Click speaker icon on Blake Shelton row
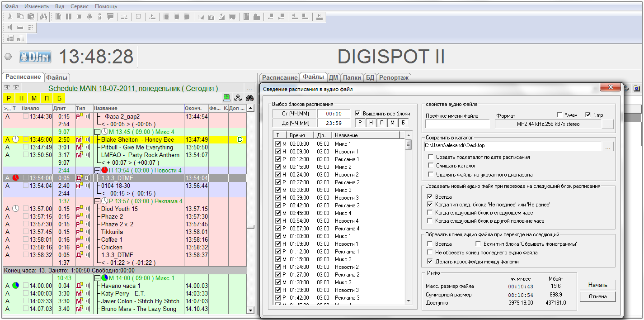This screenshot has height=320, width=644. pyautogui.click(x=88, y=140)
